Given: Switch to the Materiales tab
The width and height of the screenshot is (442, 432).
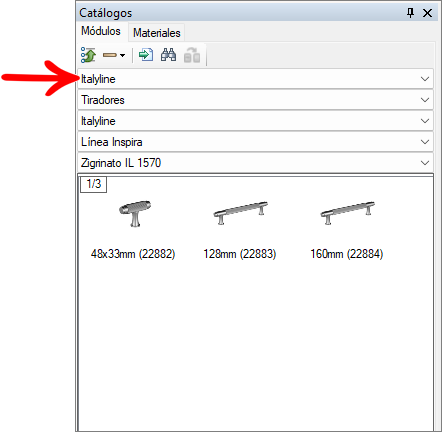Looking at the screenshot, I should point(157,33).
